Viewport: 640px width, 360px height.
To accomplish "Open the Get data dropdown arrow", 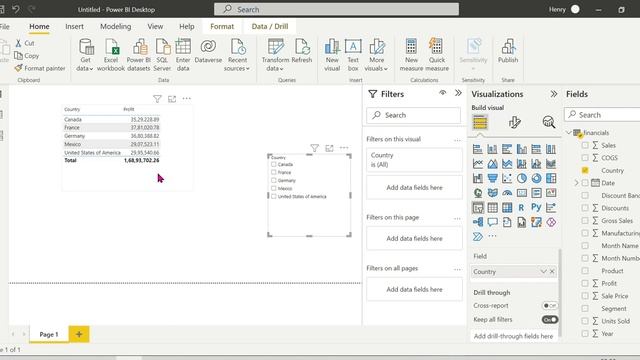I will [x=91, y=69].
